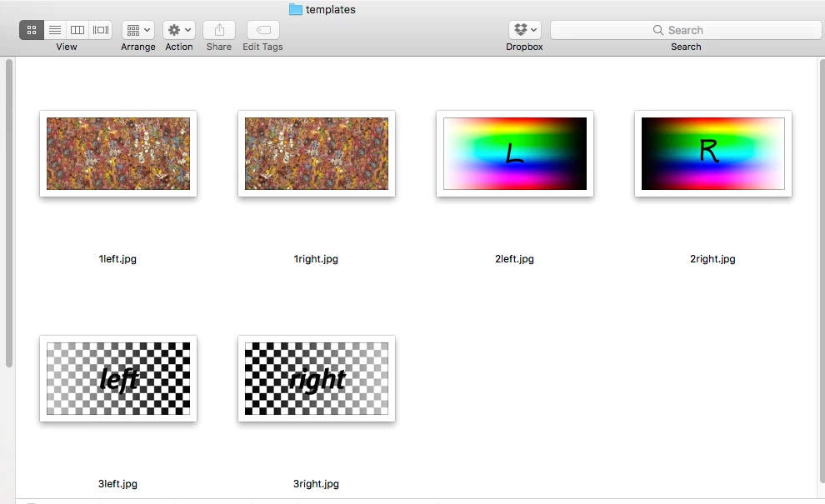Click the templates folder icon in title

click(296, 9)
